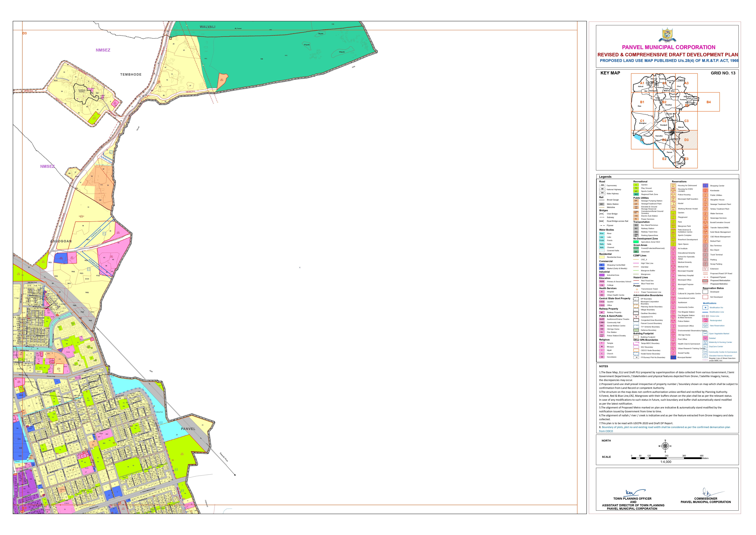The width and height of the screenshot is (756, 535).
Task: Click the Shopping Centre/Mall SC legend box
Action: 602,265
